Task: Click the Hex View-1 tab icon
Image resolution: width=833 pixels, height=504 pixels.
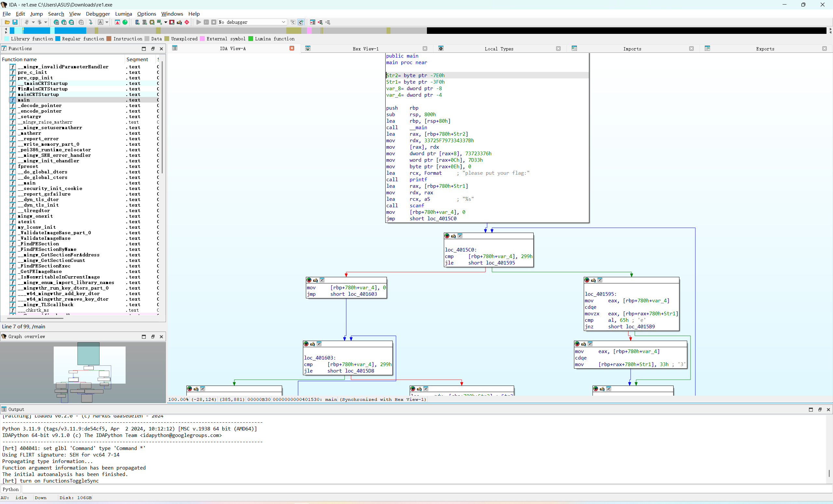Action: click(307, 48)
